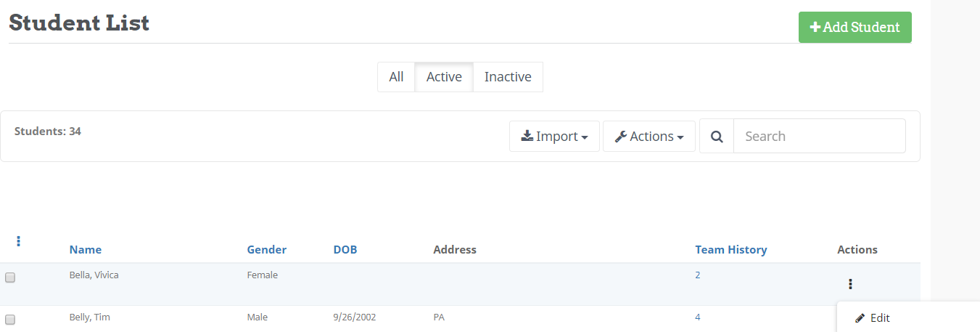This screenshot has height=332, width=980.
Task: Click the pencil icon beside Edit
Action: tap(860, 317)
